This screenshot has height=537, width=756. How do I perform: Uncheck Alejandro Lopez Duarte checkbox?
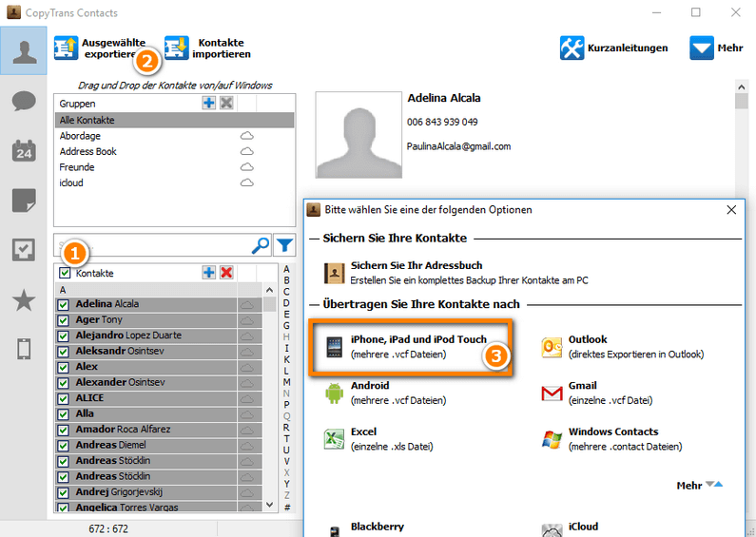pyautogui.click(x=63, y=336)
